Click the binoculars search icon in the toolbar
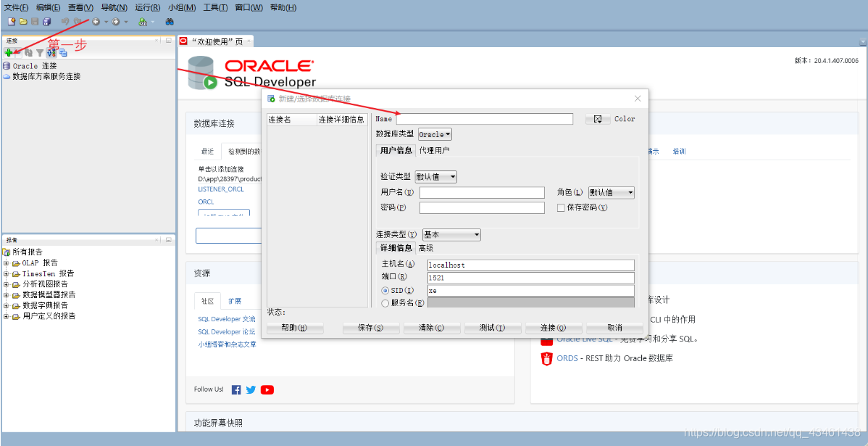Image resolution: width=868 pixels, height=446 pixels. click(x=170, y=20)
